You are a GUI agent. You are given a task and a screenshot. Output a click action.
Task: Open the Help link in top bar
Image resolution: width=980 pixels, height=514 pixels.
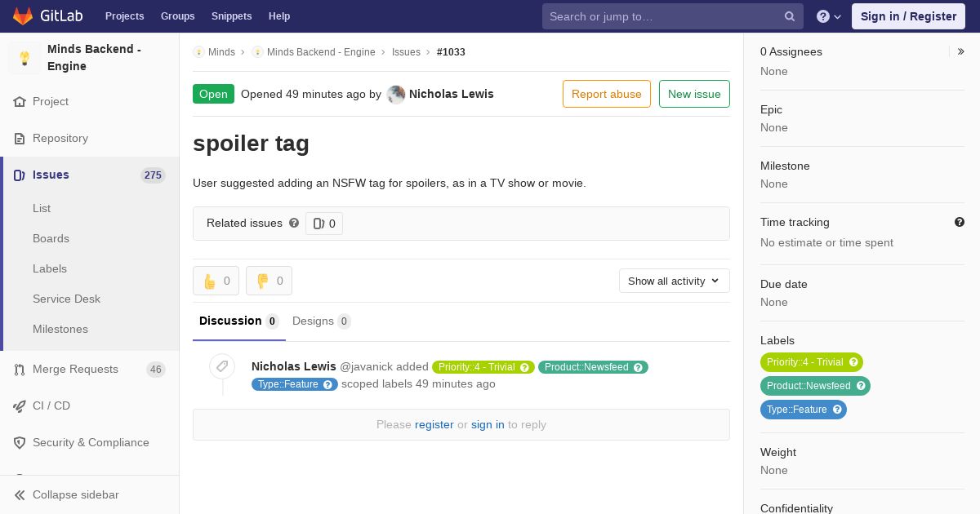(279, 16)
